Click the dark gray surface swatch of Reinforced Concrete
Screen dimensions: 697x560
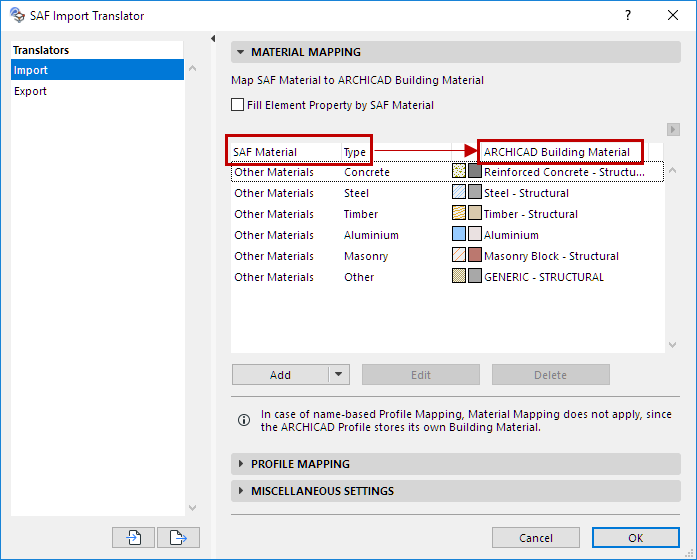pos(475,171)
